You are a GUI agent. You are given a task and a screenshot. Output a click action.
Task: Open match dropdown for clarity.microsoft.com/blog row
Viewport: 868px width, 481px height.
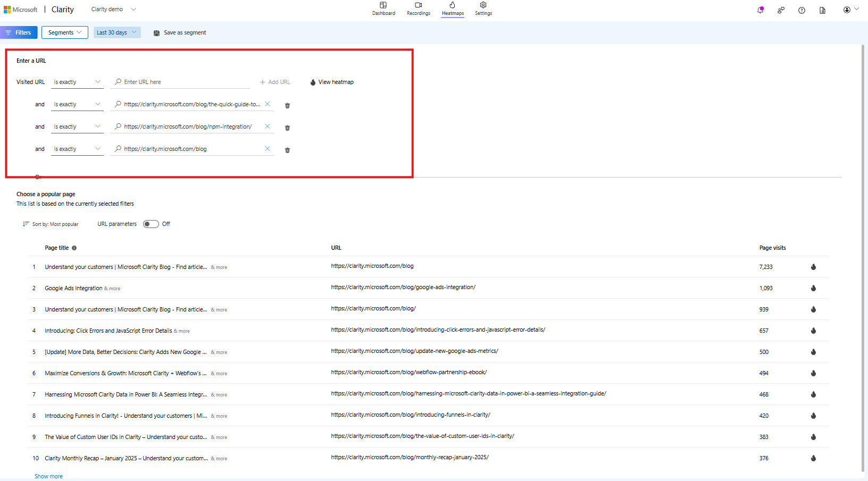coord(77,149)
